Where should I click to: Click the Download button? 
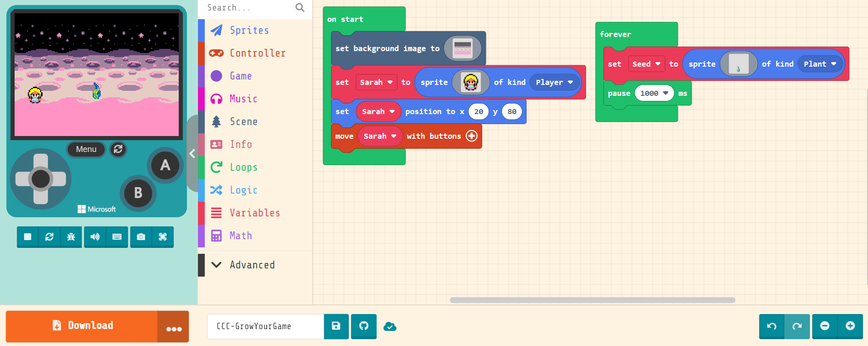pyautogui.click(x=82, y=326)
